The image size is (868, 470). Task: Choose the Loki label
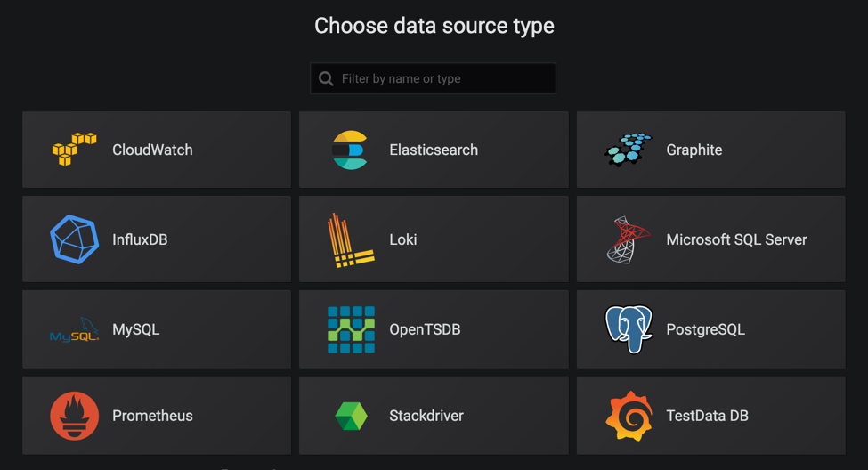(x=403, y=239)
